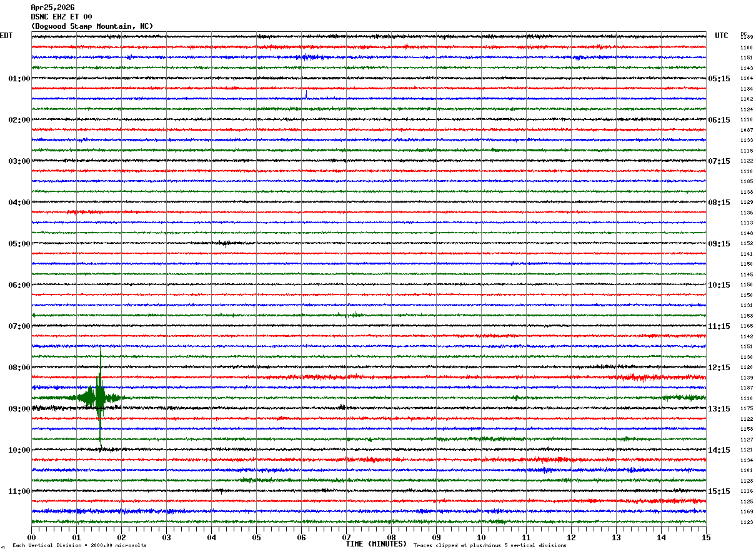Click the small black burst on 05:00 trace
Viewport: 756px width, 554px height.
pos(226,243)
